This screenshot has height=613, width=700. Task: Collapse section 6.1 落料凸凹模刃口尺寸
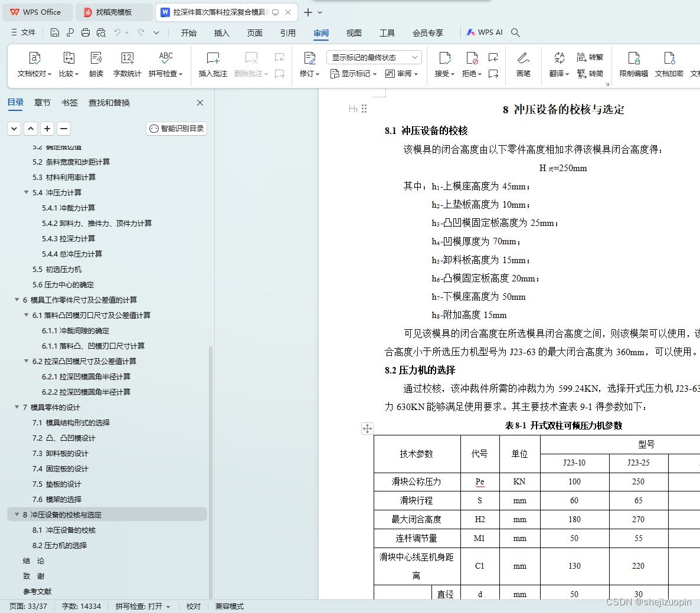coord(27,315)
